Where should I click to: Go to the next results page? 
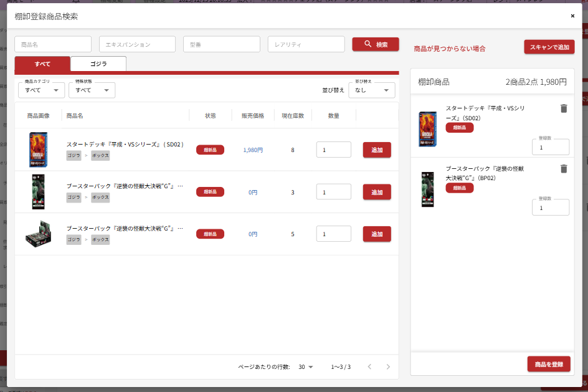pyautogui.click(x=388, y=367)
